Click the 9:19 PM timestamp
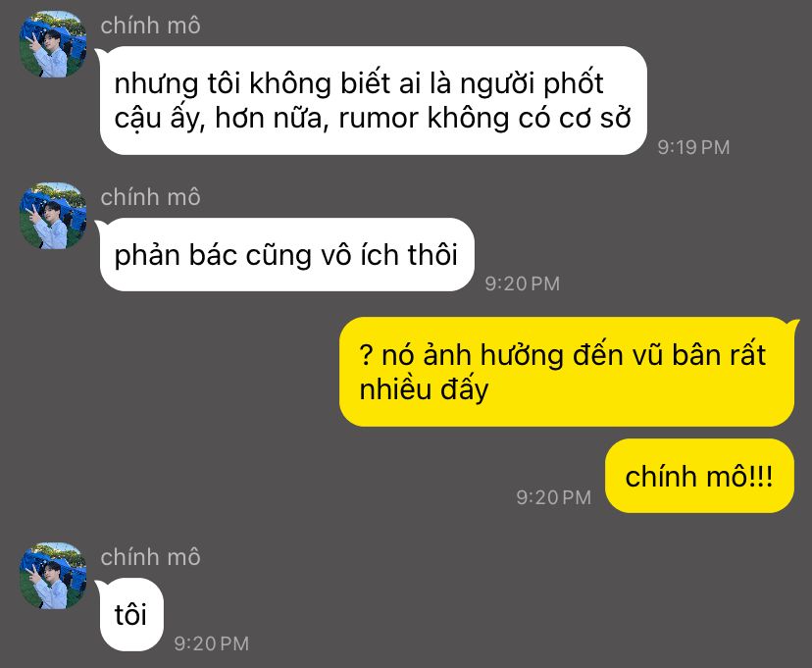812x668 pixels. coord(693,147)
